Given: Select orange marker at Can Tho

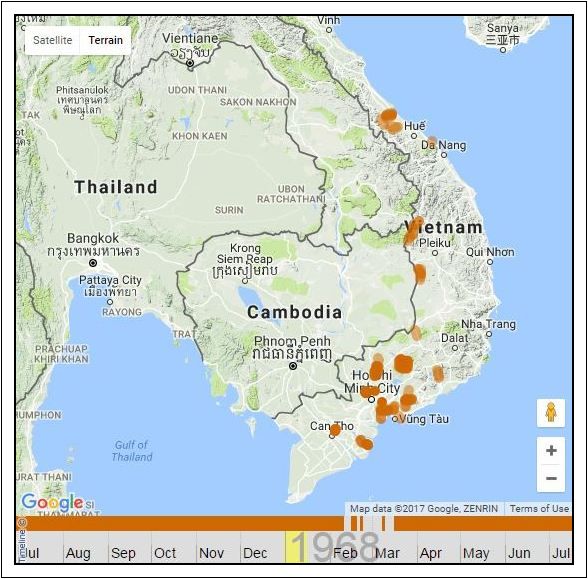Looking at the screenshot, I should [x=335, y=430].
